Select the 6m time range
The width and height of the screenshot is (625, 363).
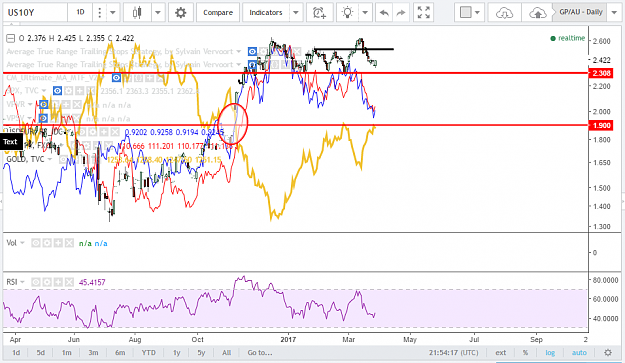tap(120, 353)
